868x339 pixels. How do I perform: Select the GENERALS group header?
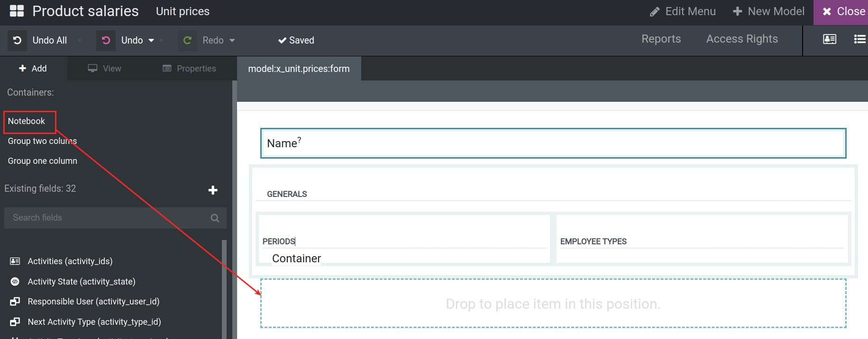287,194
